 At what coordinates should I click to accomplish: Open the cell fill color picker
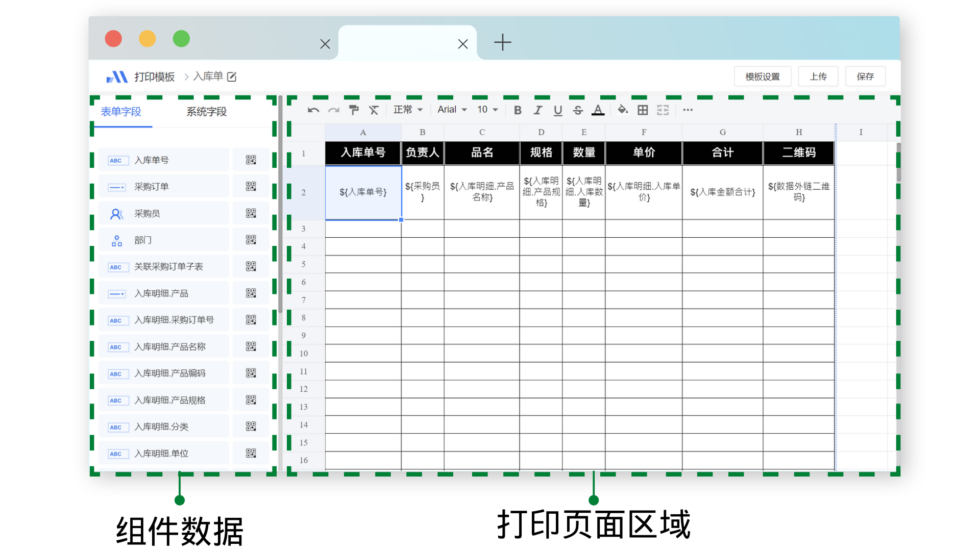coord(623,110)
